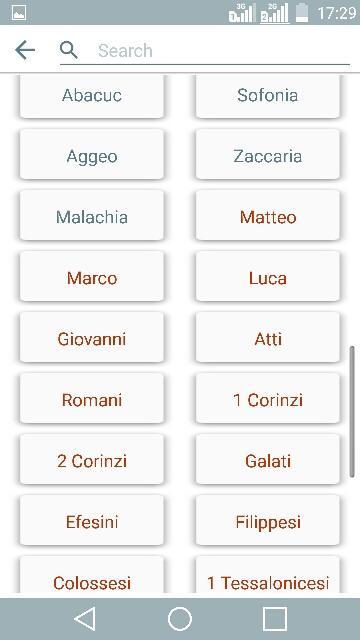
Task: Open 1 Corinzi
Action: pyautogui.click(x=268, y=398)
